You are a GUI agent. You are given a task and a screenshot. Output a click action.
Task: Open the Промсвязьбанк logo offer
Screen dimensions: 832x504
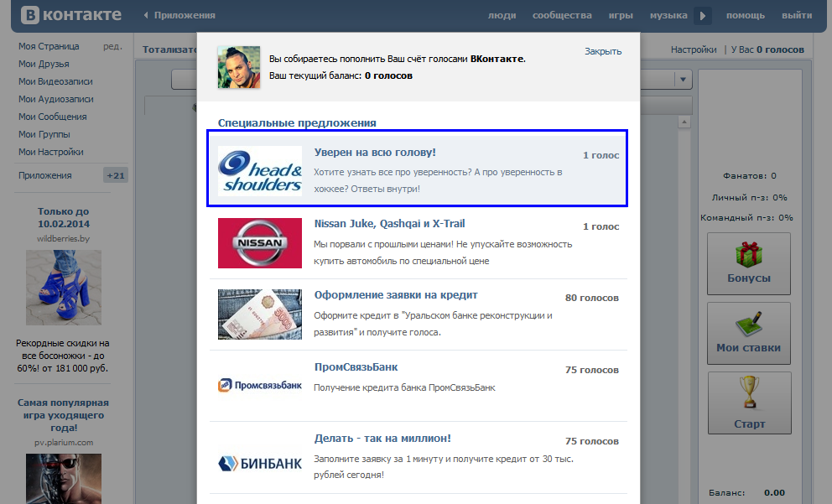260,385
